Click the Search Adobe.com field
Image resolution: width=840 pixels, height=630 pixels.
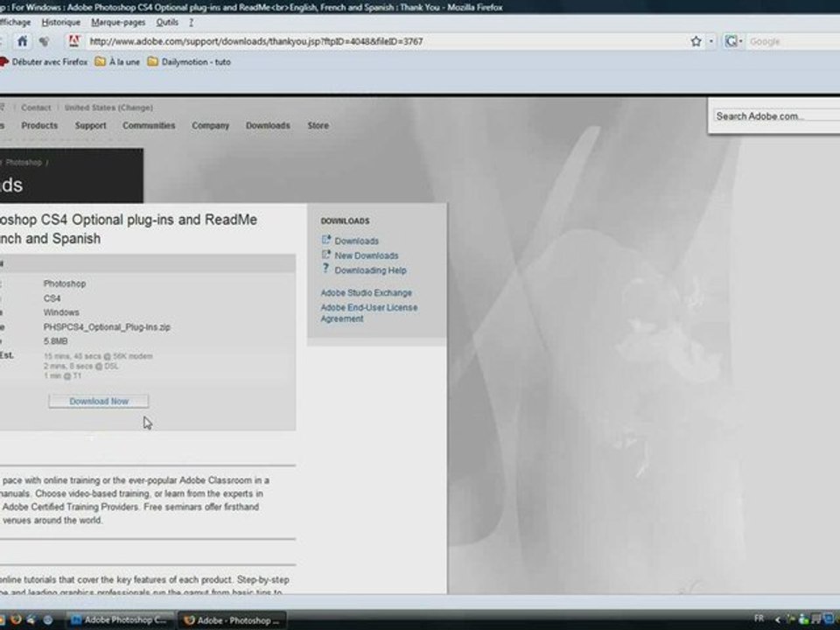point(776,116)
